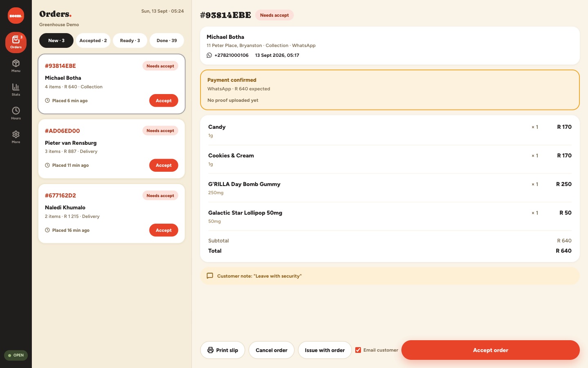
Task: Click the customer note speech bubble icon
Action: (210, 276)
